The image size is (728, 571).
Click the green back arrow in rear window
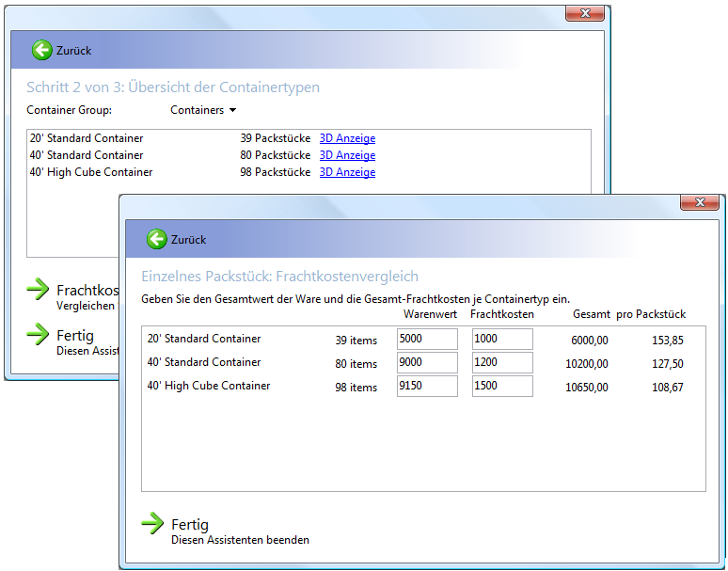(41, 51)
